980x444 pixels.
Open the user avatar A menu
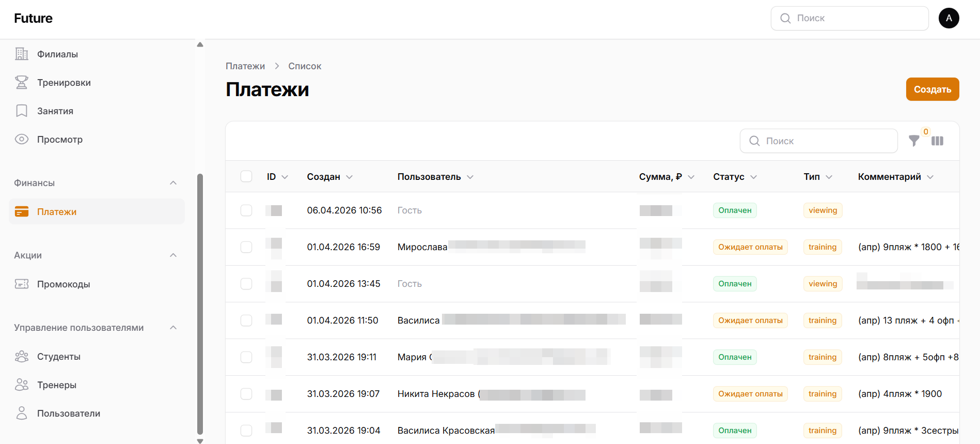(949, 18)
